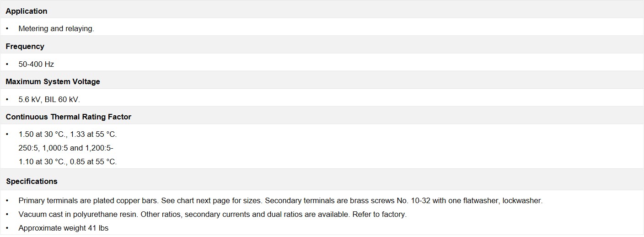Click the line starting '1.10 at 30 °C.'
Screen dimensions: 644x237
pos(68,162)
